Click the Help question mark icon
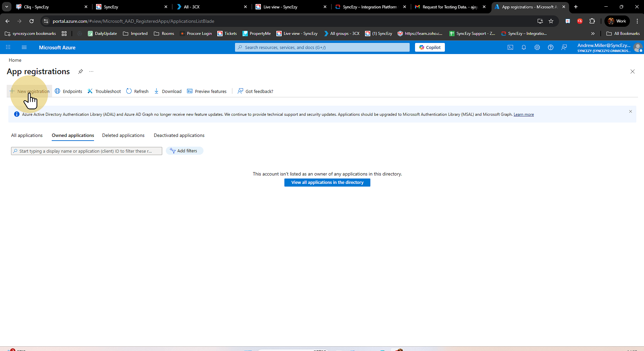The image size is (644, 351). 550,47
